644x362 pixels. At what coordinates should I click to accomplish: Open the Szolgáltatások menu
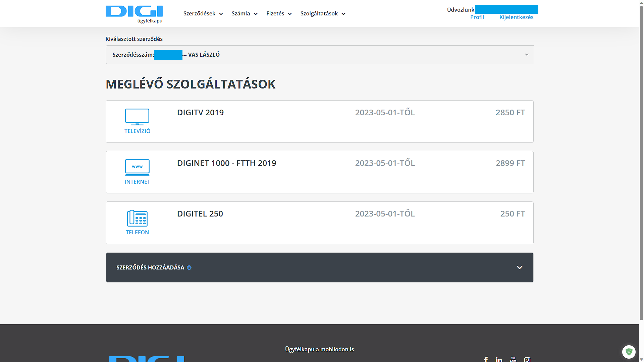pyautogui.click(x=323, y=13)
